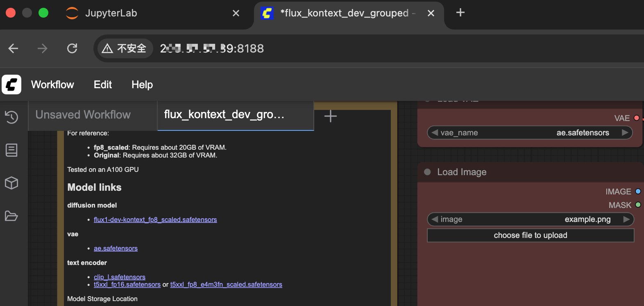Open flux1-dev-kontext_fp8_scaled.safetensors link
644x306 pixels.
(x=155, y=220)
